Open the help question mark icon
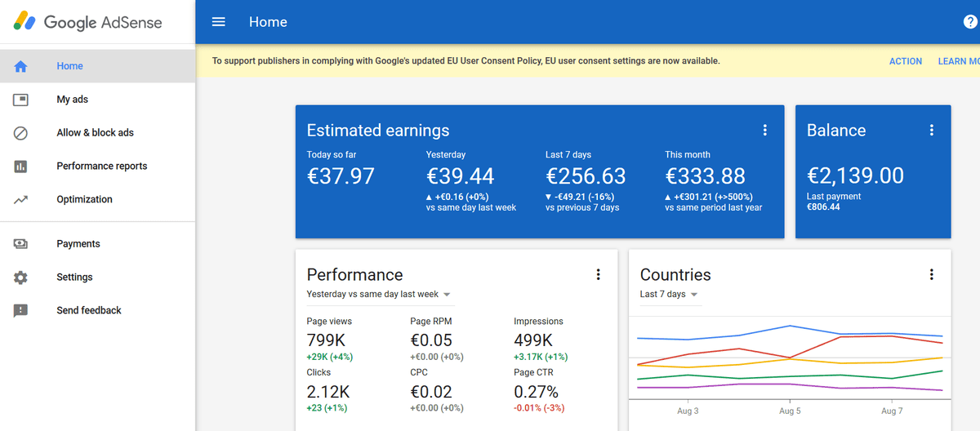 pos(970,22)
